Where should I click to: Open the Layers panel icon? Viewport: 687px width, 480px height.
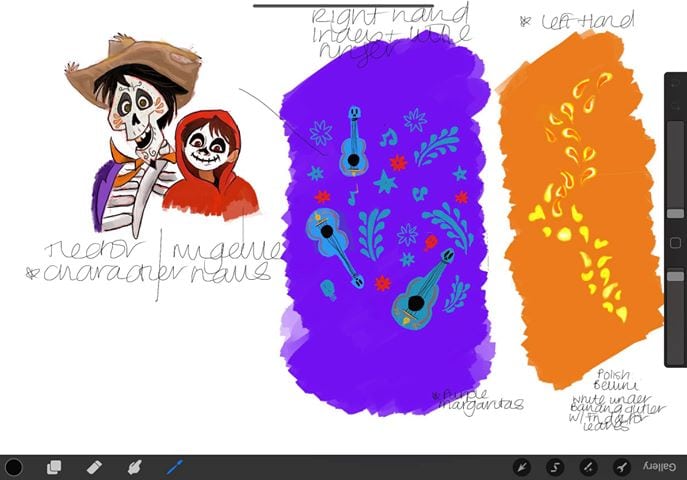click(x=54, y=467)
